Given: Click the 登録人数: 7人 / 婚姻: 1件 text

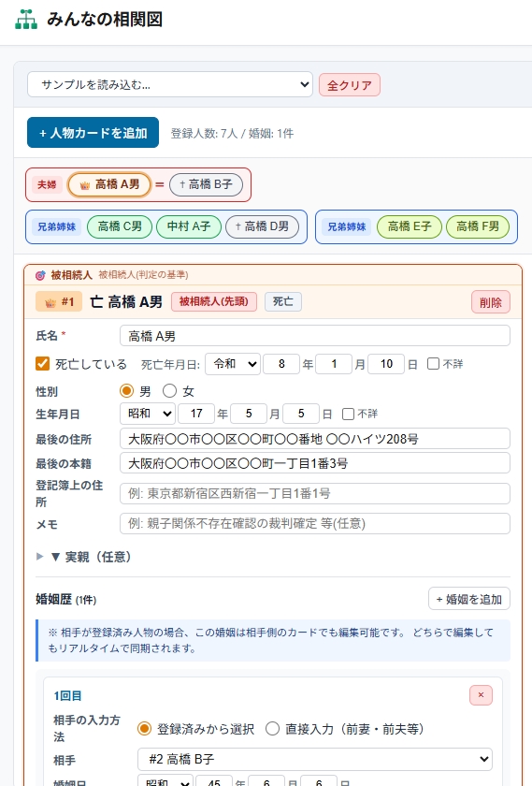Looking at the screenshot, I should point(232,133).
